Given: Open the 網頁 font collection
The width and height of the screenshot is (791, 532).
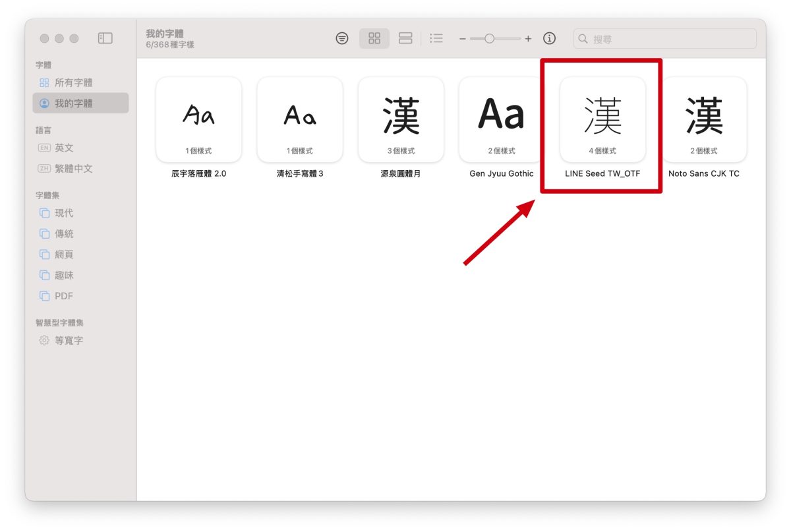Looking at the screenshot, I should tap(80, 254).
